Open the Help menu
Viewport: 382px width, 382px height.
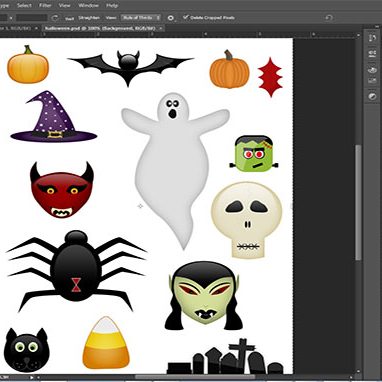(112, 5)
